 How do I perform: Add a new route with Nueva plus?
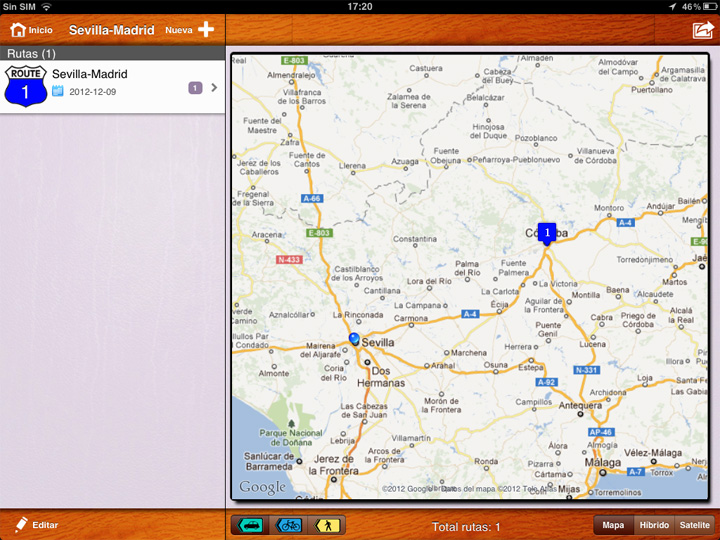click(190, 30)
